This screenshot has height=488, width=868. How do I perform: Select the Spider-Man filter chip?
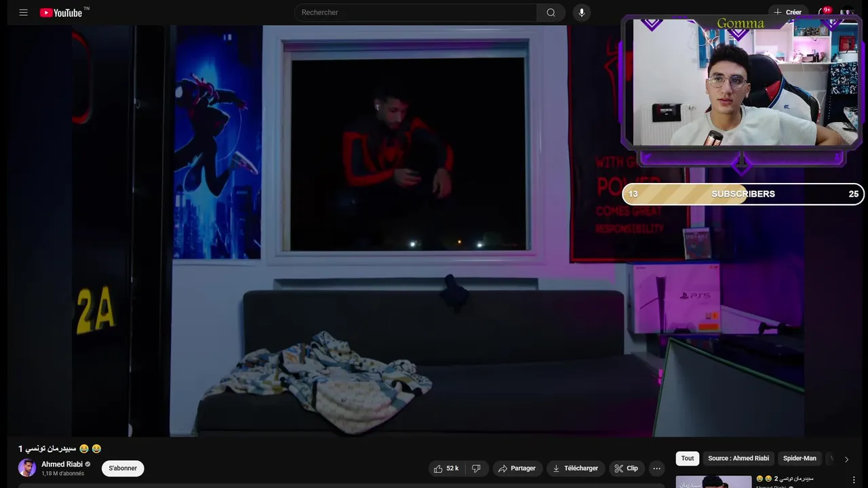click(800, 458)
